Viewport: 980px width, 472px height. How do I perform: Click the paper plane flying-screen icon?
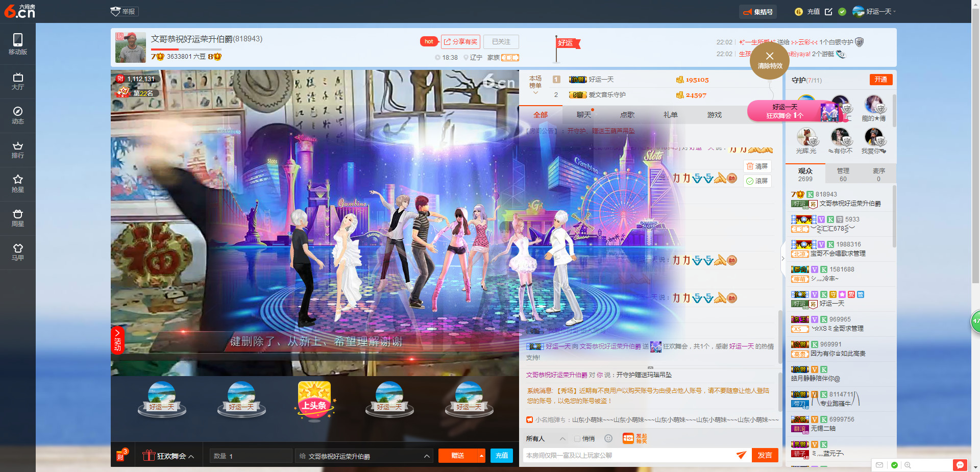pyautogui.click(x=742, y=455)
